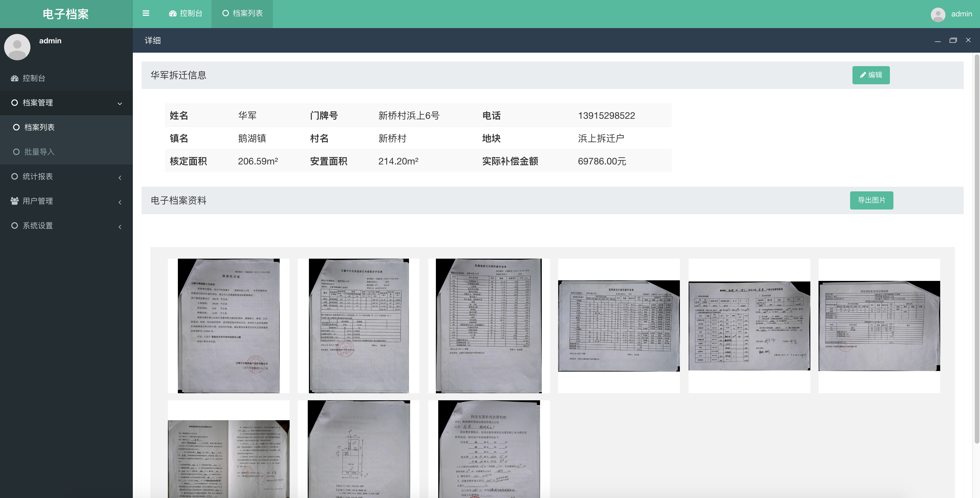Toggle the hamburger sidebar menu icon
This screenshot has width=980, height=498.
click(146, 13)
